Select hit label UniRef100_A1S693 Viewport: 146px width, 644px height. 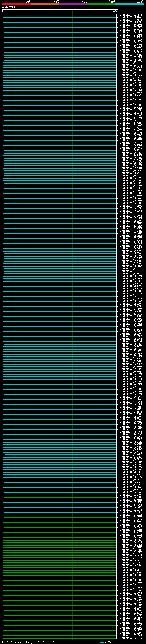(131, 110)
